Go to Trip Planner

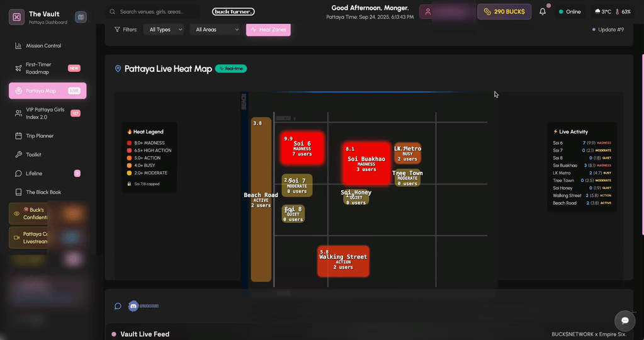pos(48,136)
